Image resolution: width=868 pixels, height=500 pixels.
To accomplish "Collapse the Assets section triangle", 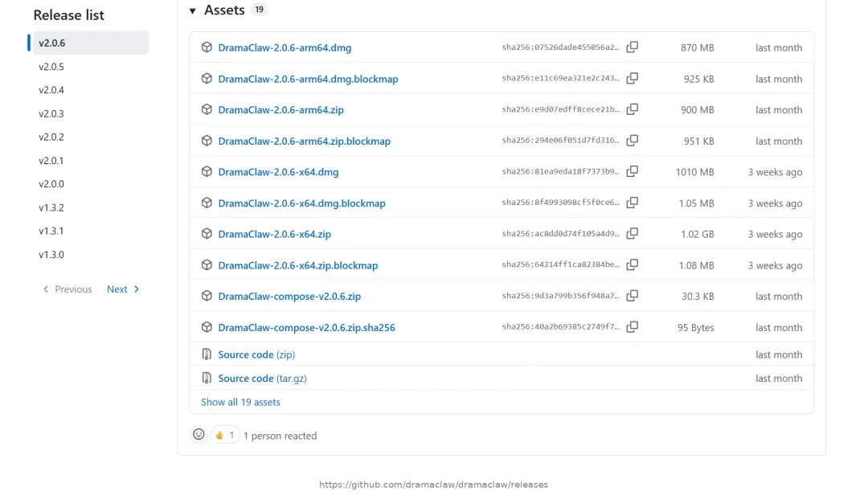I will (x=193, y=10).
